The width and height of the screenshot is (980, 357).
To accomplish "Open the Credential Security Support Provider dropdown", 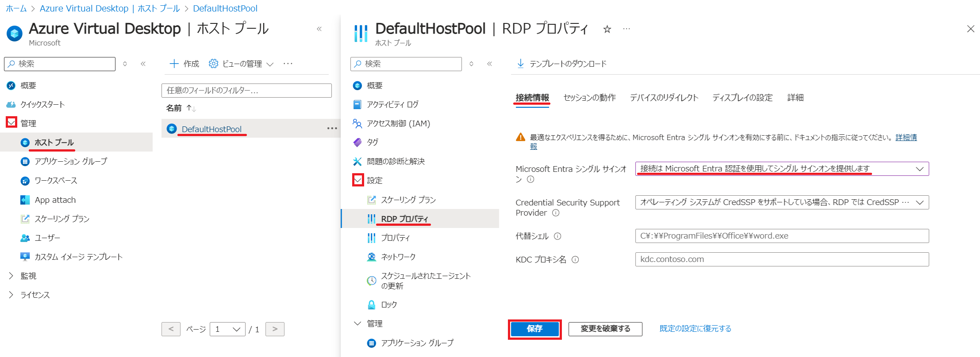I will 782,202.
